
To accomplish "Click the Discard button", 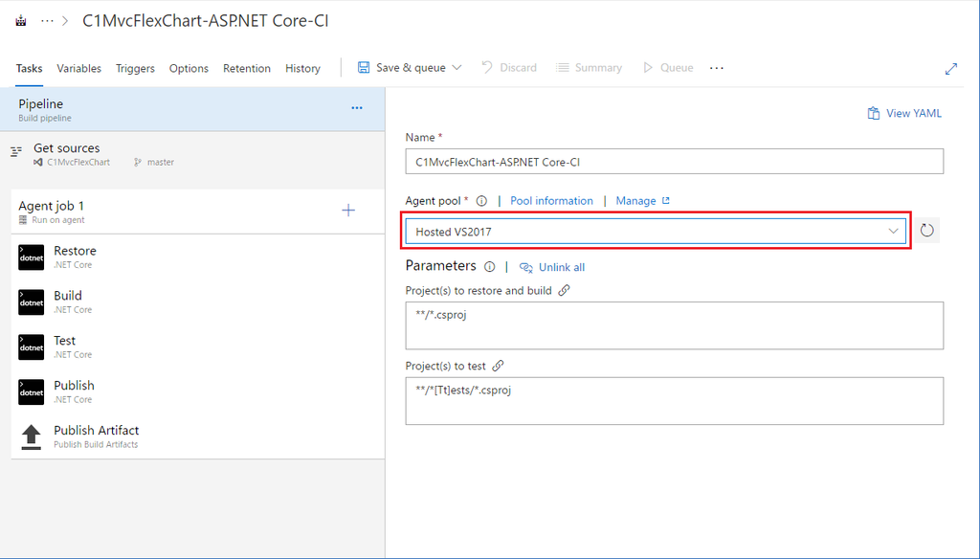I will [509, 68].
